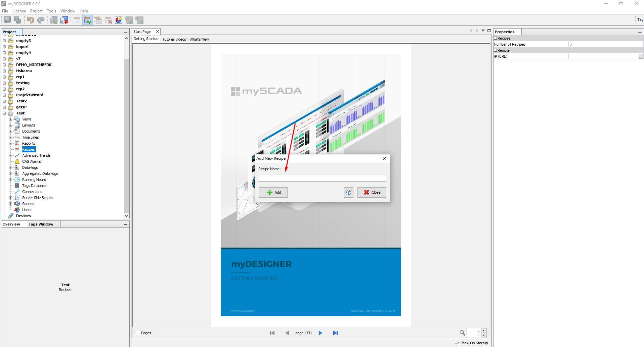Image resolution: width=644 pixels, height=347 pixels.
Task: Jump to the last page
Action: coord(335,333)
